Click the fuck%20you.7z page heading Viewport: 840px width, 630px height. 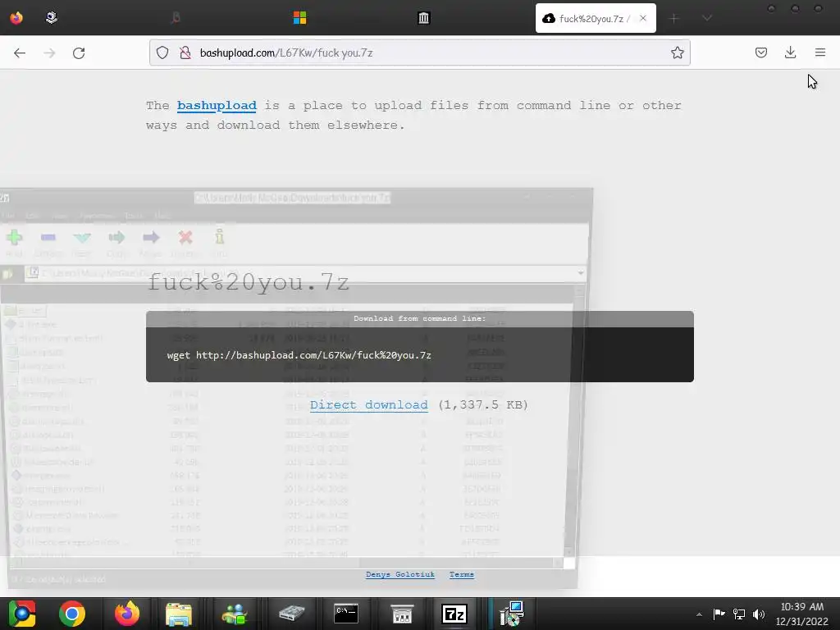click(249, 282)
